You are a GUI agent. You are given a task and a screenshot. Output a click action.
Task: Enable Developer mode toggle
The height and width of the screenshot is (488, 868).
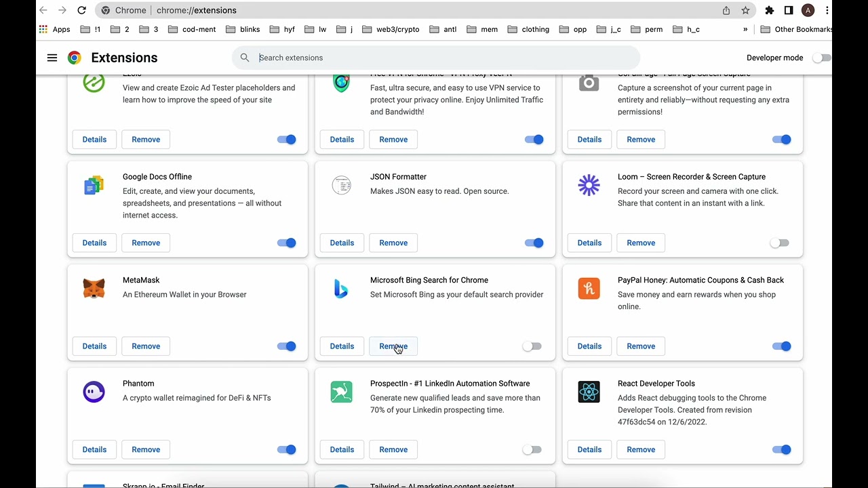pos(821,58)
